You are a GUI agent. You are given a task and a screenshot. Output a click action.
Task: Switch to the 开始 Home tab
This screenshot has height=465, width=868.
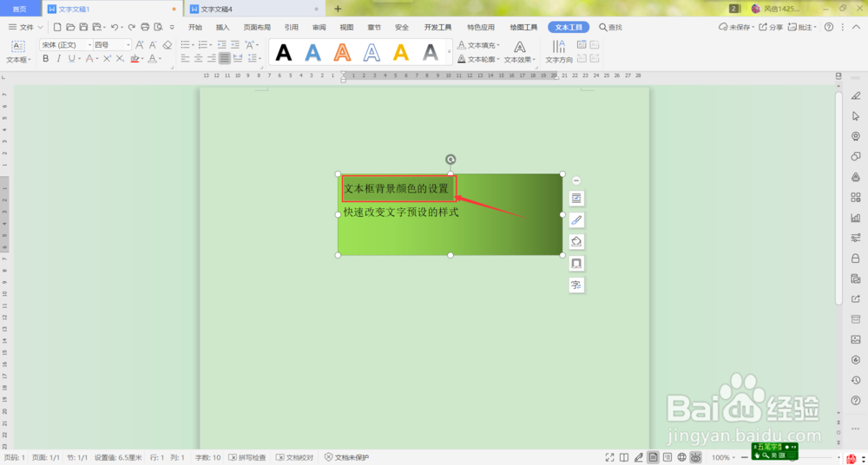pyautogui.click(x=194, y=27)
